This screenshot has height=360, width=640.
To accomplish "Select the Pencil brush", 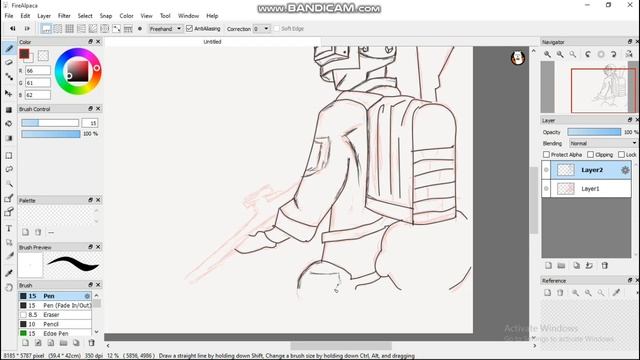I will [x=55, y=324].
